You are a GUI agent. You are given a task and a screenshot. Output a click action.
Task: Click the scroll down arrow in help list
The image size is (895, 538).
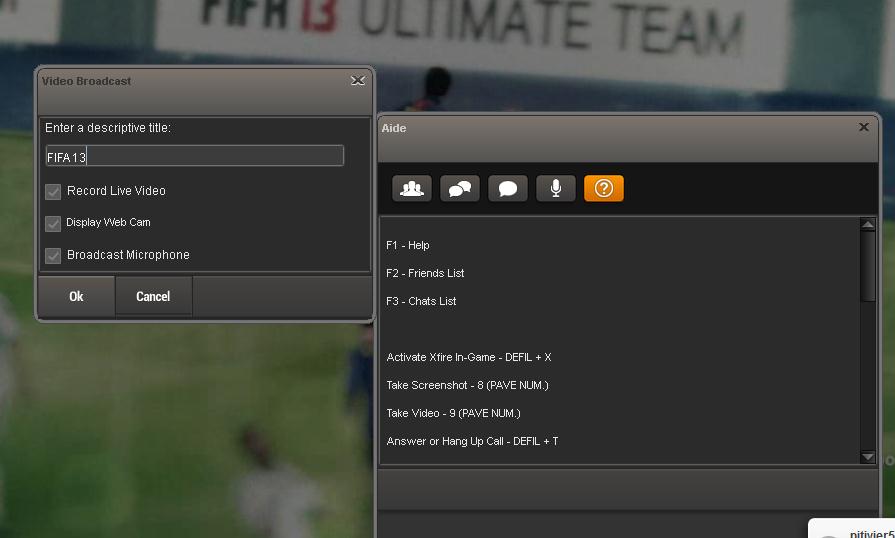coord(868,456)
